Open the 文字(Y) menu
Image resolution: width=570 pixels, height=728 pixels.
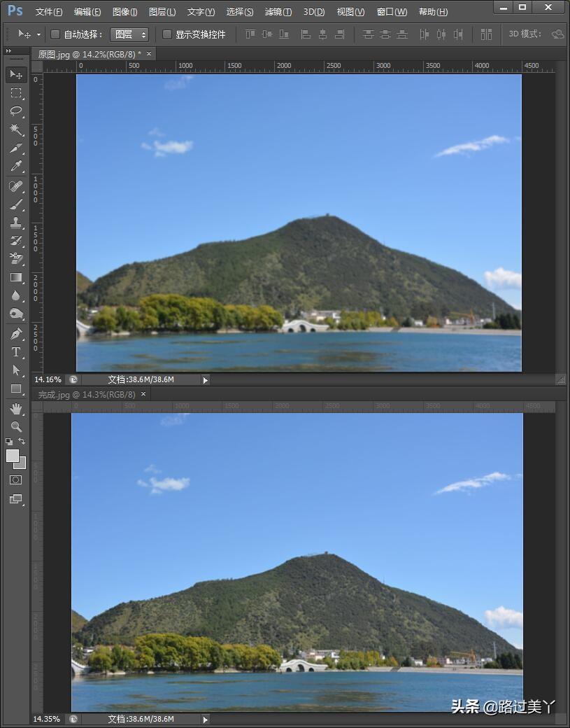(x=201, y=12)
